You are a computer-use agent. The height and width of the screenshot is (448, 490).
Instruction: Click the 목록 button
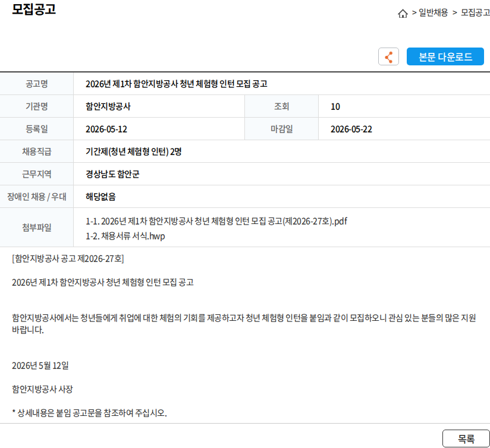[466, 438]
